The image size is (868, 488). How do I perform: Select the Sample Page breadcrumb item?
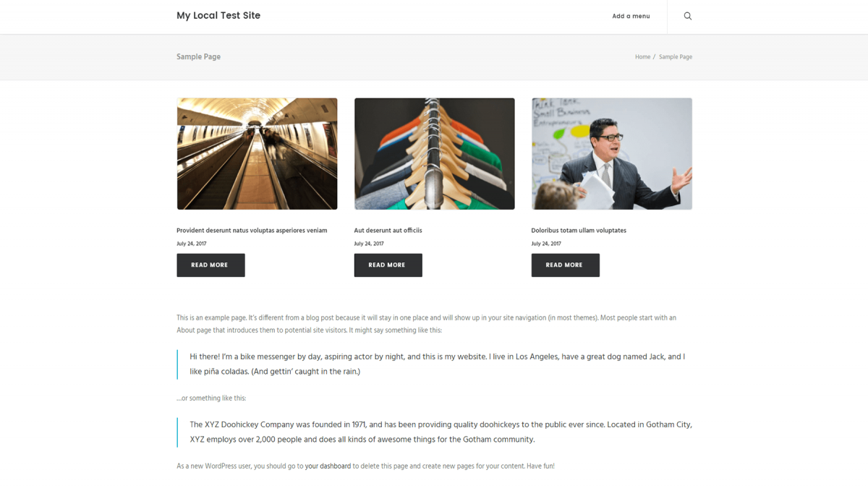(x=676, y=57)
